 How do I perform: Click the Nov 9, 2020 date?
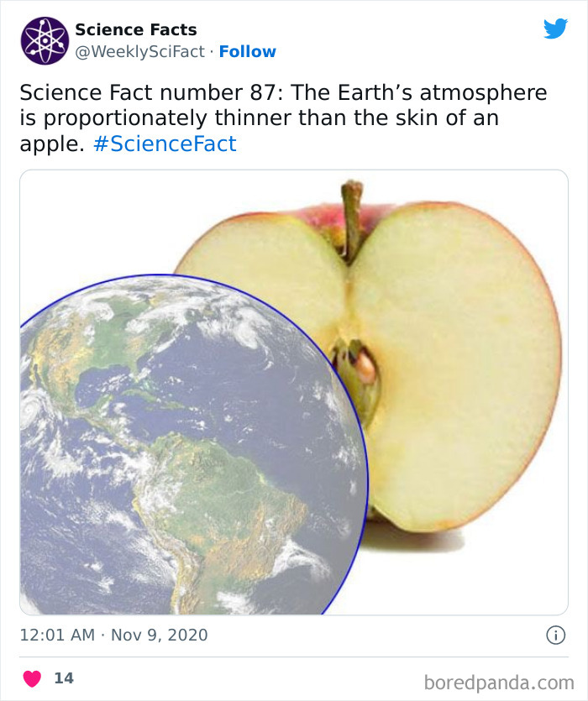[x=160, y=636]
